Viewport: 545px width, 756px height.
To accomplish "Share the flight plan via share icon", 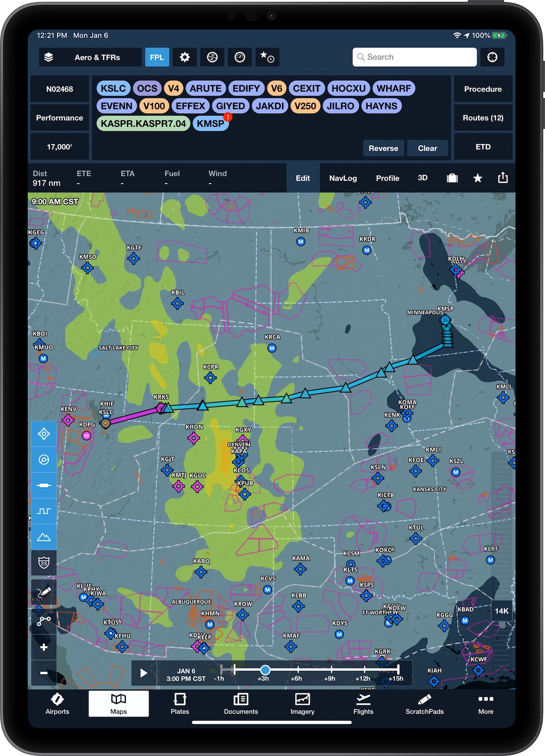I will coord(502,178).
